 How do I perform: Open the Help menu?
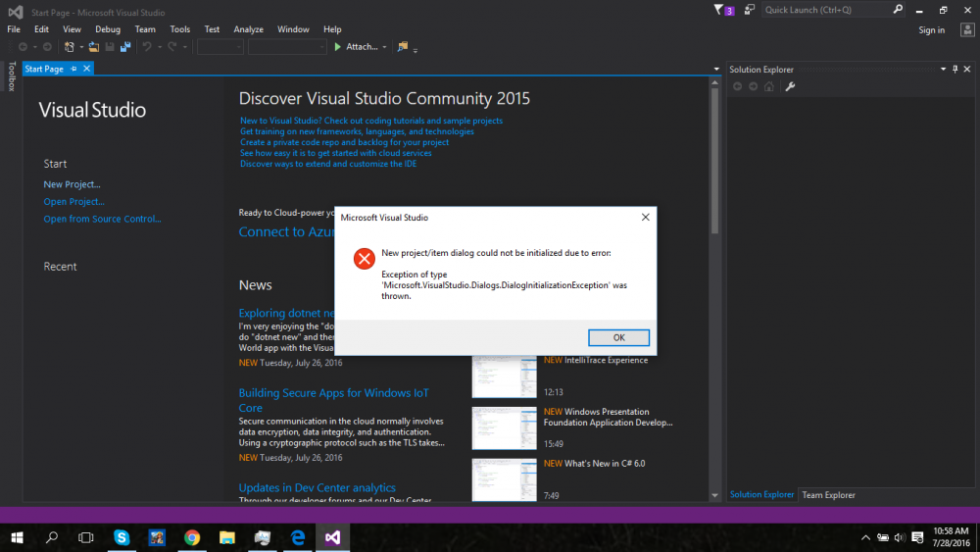(x=332, y=29)
